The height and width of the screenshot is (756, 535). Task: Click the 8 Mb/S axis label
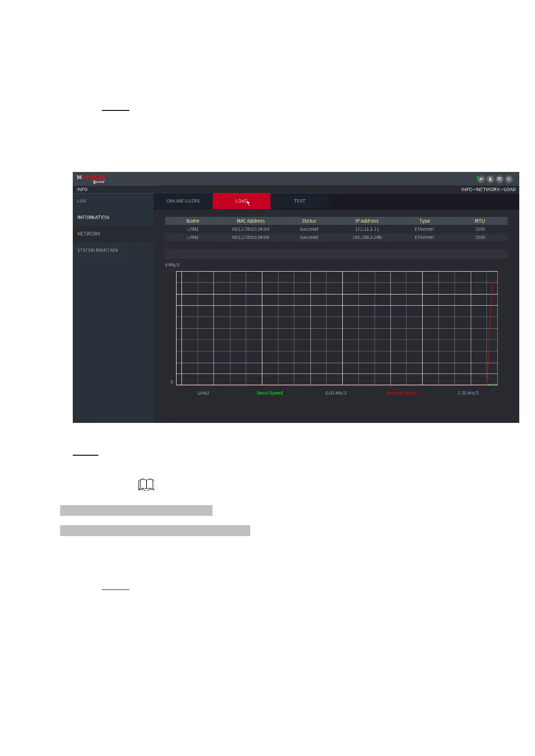172,265
